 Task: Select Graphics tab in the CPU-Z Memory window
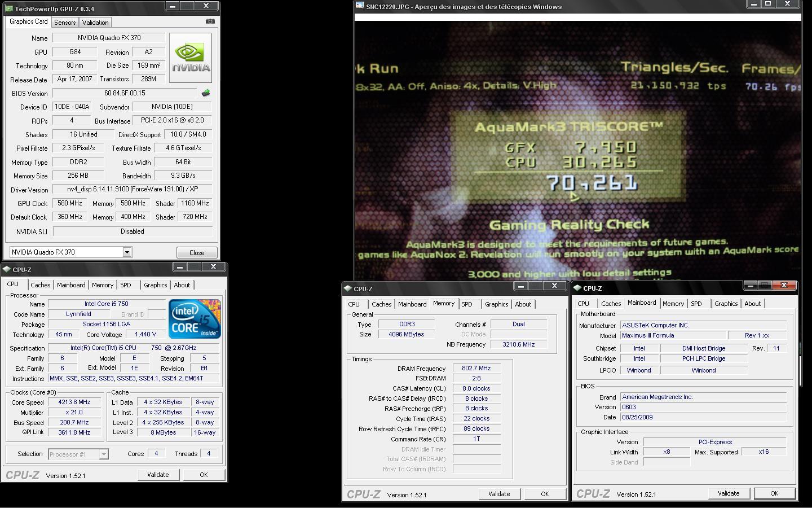pyautogui.click(x=496, y=304)
